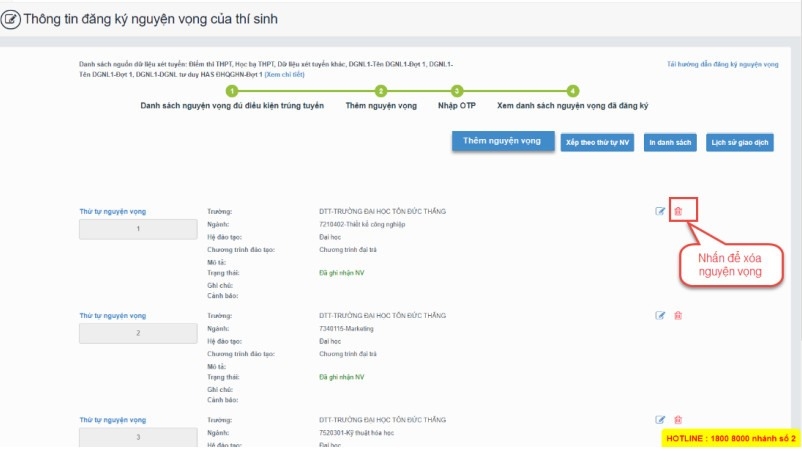The height and width of the screenshot is (464, 802).
Task: Open Lịch sử giao dịch
Action: [739, 143]
